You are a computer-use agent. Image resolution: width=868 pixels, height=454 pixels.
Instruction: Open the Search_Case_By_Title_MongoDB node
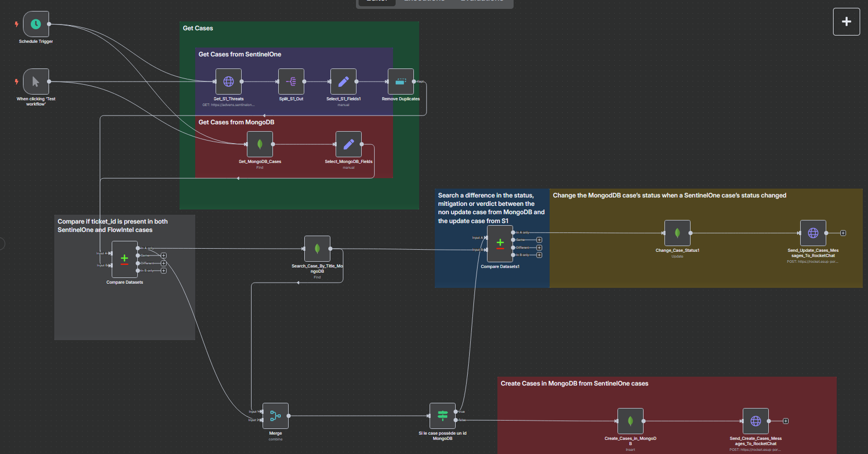(x=317, y=249)
